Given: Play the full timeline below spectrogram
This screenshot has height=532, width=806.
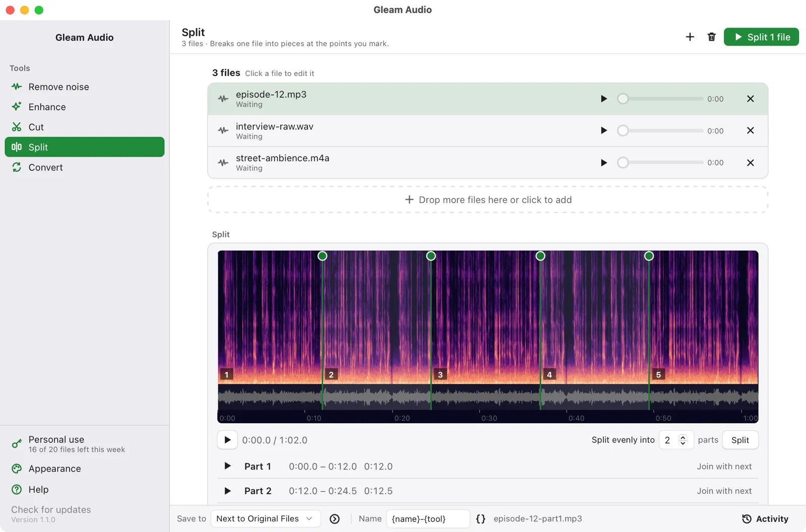Looking at the screenshot, I should coord(227,440).
